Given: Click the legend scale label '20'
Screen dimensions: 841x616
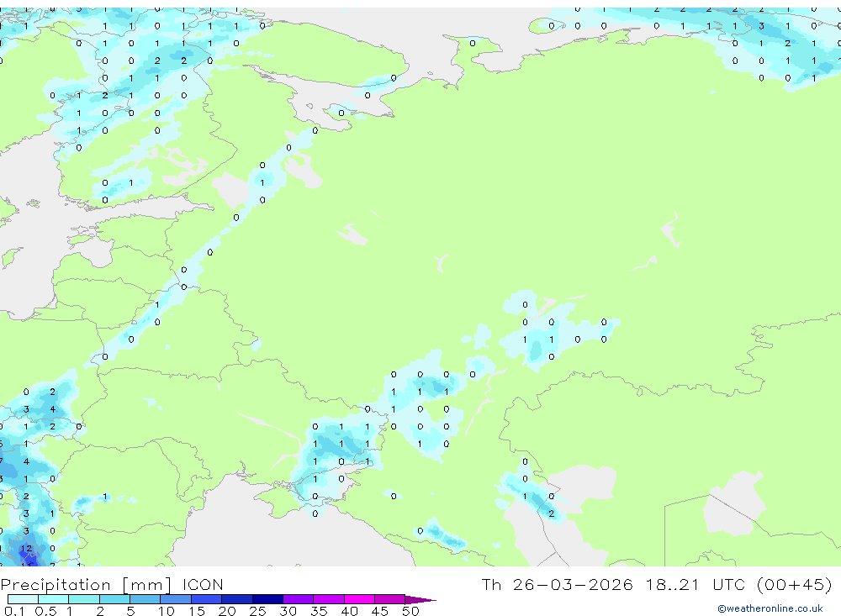Looking at the screenshot, I should point(227,611).
